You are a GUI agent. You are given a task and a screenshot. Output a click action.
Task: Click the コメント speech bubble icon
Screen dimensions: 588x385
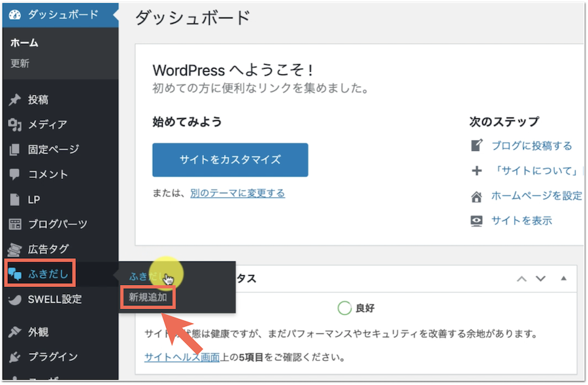tap(15, 175)
